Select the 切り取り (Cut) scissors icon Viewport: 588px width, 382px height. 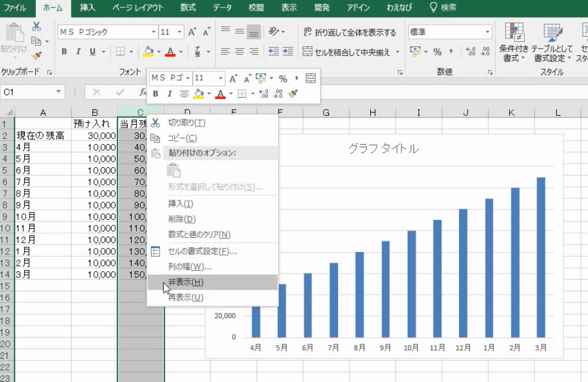coord(36,27)
